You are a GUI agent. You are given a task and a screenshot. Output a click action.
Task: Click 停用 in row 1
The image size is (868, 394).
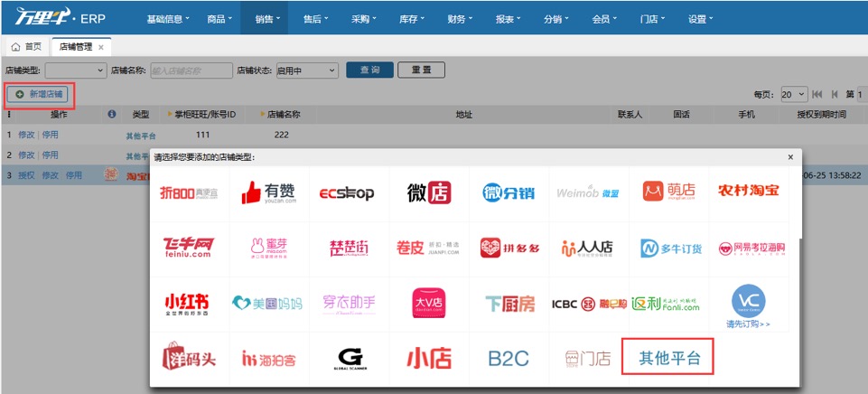click(51, 135)
